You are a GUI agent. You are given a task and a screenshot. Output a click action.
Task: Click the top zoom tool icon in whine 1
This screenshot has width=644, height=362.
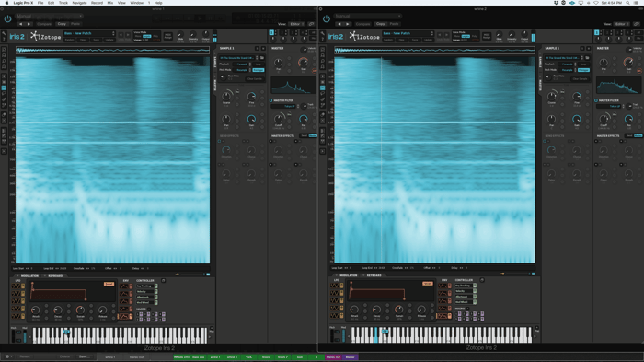(4, 50)
